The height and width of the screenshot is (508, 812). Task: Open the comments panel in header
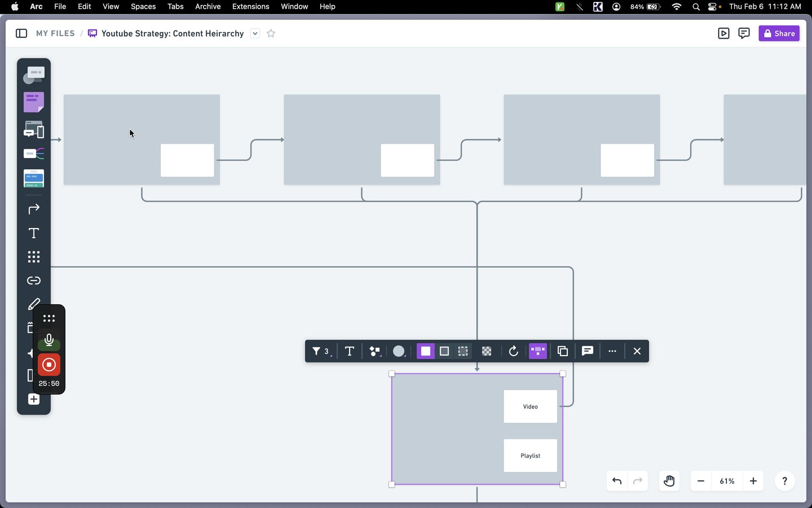click(x=744, y=34)
